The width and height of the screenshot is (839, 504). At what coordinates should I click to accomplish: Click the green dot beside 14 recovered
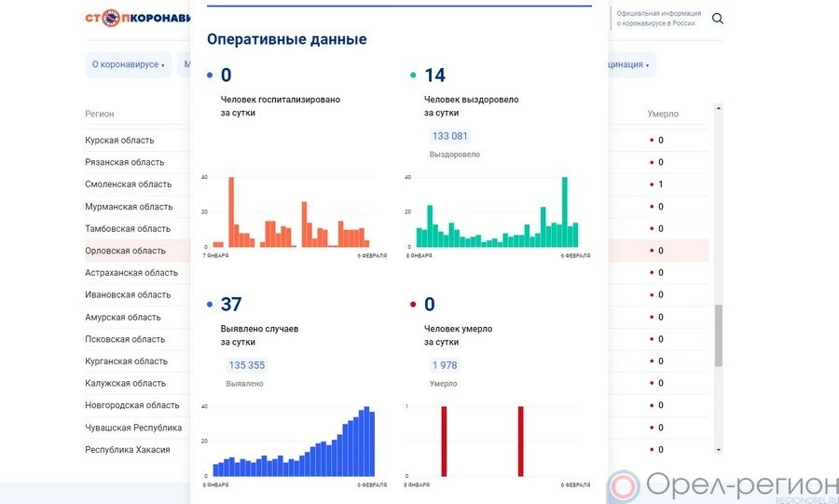point(412,75)
